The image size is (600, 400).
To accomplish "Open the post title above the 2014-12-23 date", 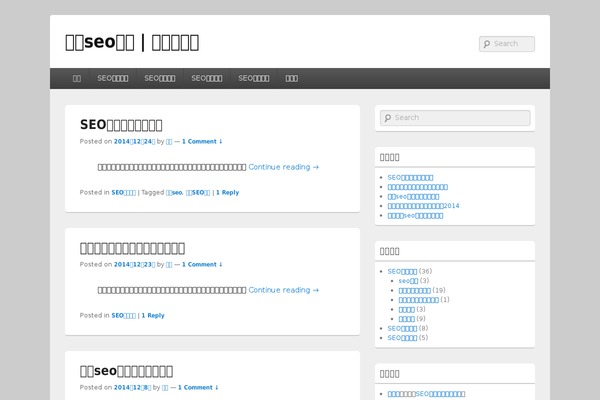I will (x=132, y=248).
